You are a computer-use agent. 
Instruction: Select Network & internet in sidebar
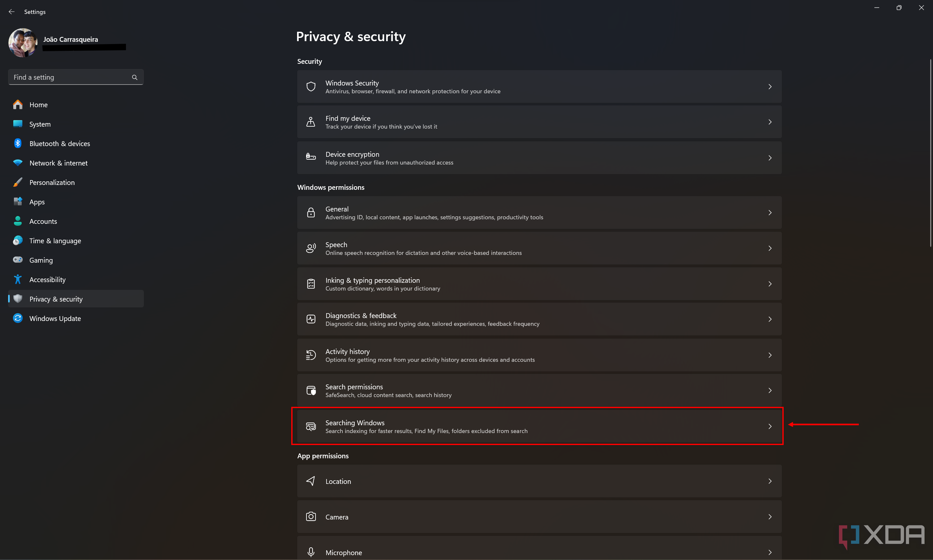pos(76,163)
